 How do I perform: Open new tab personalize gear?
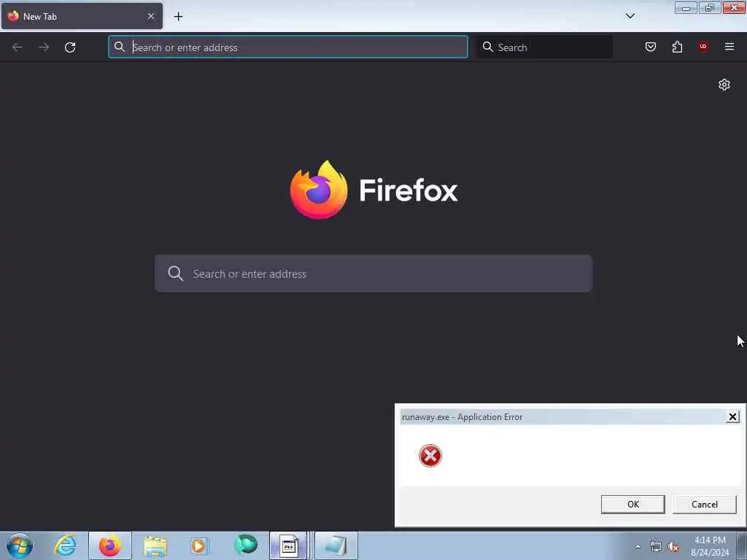[724, 85]
